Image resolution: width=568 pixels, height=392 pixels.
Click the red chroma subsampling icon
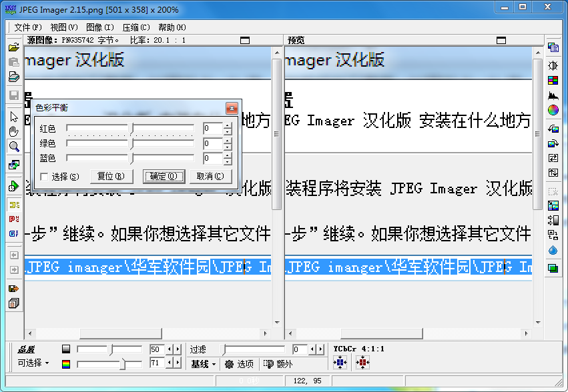tap(362, 362)
